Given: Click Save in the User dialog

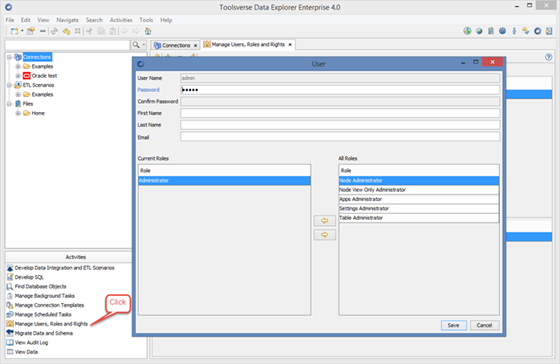Looking at the screenshot, I should (454, 325).
